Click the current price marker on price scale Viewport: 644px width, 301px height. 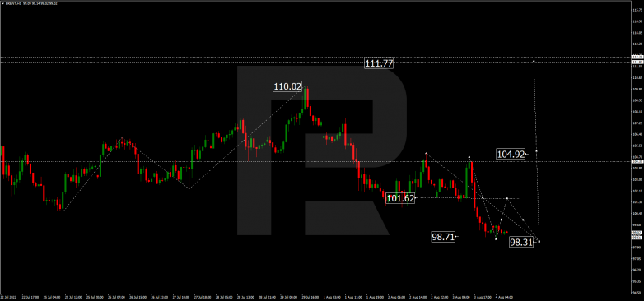(x=637, y=233)
